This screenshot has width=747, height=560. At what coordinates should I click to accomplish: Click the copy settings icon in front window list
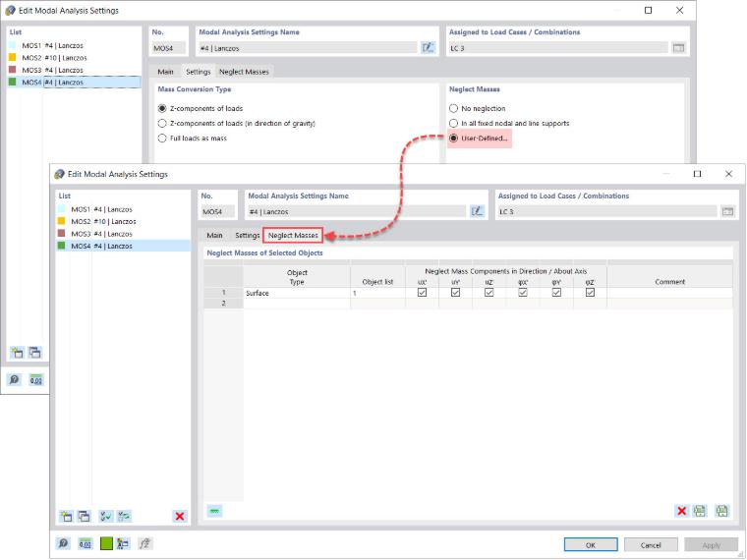[85, 516]
